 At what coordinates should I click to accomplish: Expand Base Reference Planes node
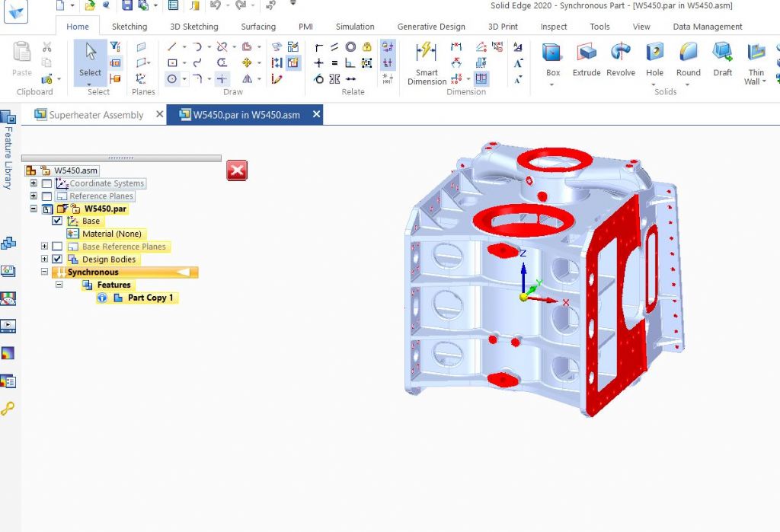[x=44, y=246]
